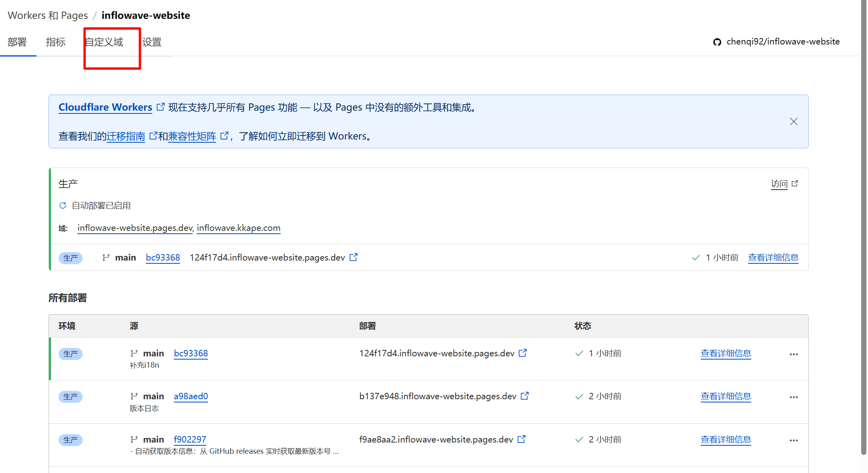Open the inflowave.kkape.com domain link

point(239,228)
